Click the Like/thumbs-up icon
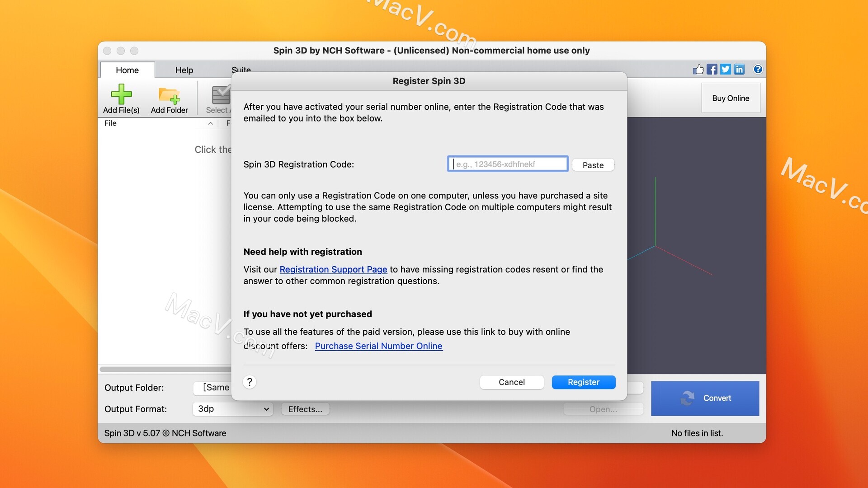Image resolution: width=868 pixels, height=488 pixels. click(x=698, y=69)
